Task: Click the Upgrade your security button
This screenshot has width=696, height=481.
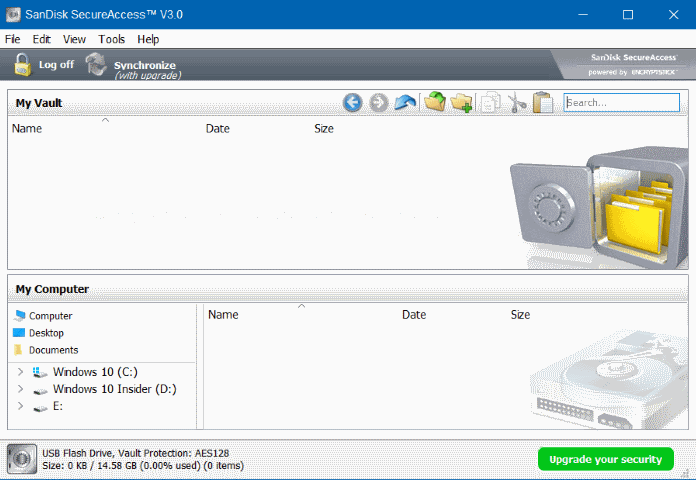Action: 605,459
